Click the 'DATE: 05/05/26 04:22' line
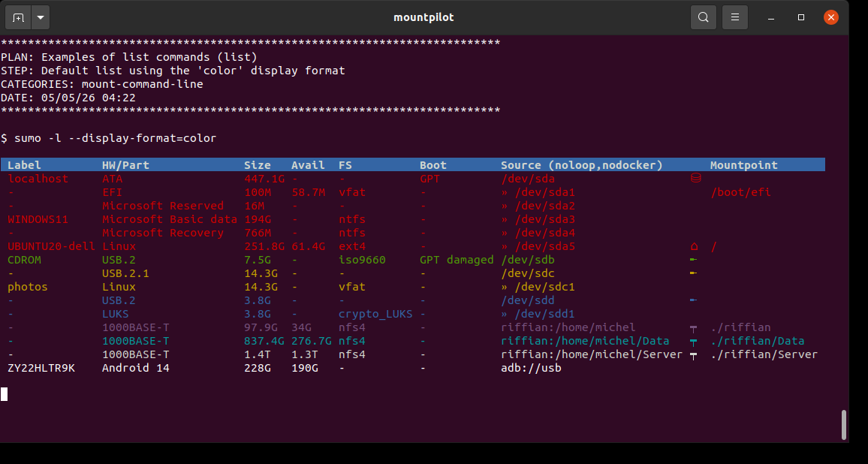868x464 pixels. point(68,98)
